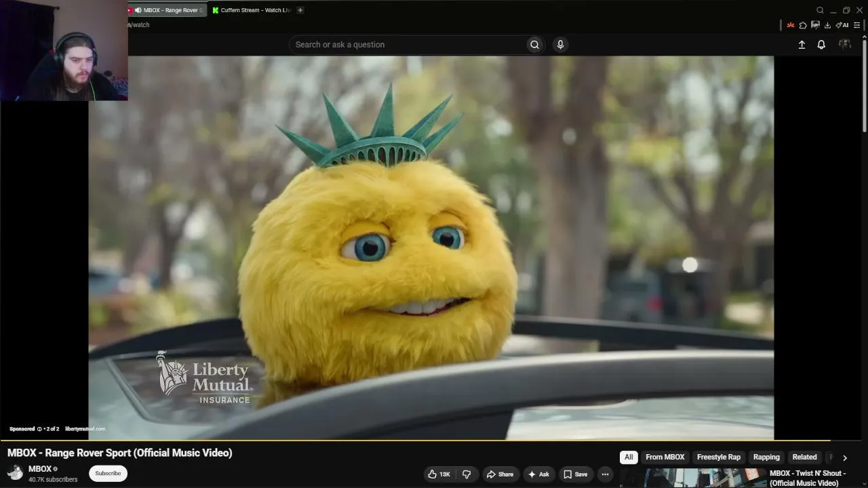Open the browser tab search magnifier
This screenshot has height=488, width=868.
pyautogui.click(x=820, y=10)
